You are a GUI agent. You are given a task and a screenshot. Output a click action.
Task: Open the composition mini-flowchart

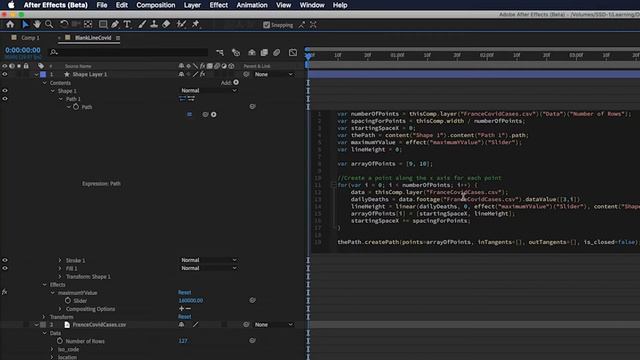click(220, 52)
